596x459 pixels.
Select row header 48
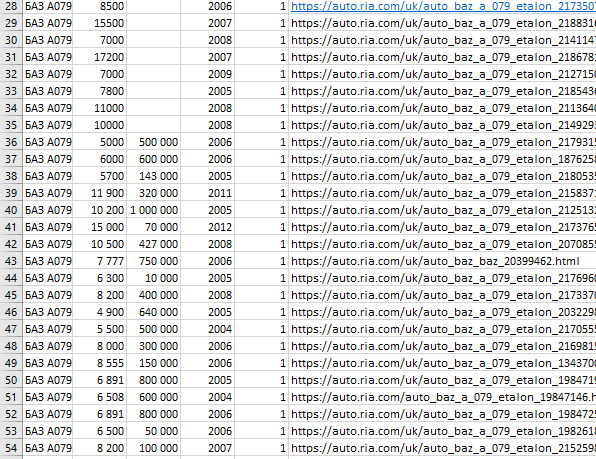(x=11, y=346)
